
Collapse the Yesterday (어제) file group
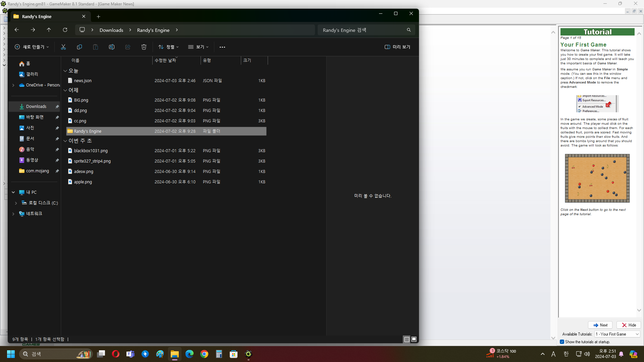(x=65, y=90)
